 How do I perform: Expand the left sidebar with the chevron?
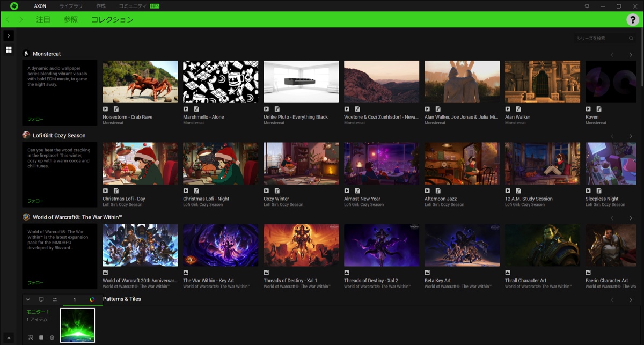[x=9, y=36]
